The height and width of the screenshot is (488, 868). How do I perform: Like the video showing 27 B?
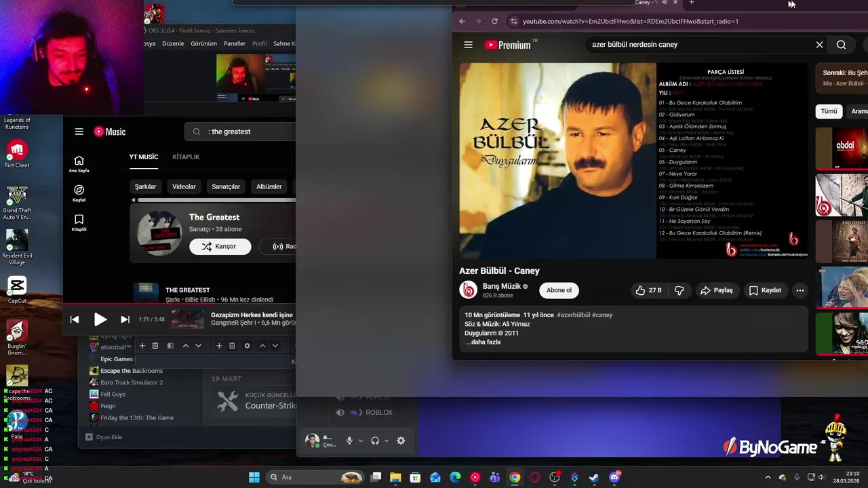pos(648,290)
